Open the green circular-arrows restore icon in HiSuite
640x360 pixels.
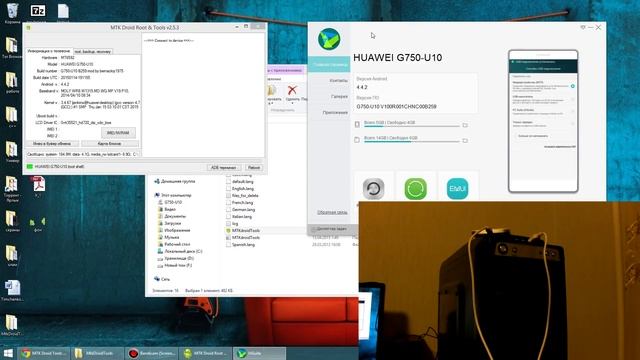coord(416,189)
